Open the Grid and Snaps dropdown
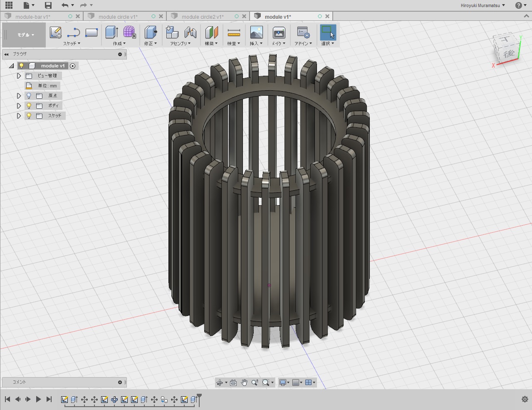The width and height of the screenshot is (532, 410). tap(297, 383)
